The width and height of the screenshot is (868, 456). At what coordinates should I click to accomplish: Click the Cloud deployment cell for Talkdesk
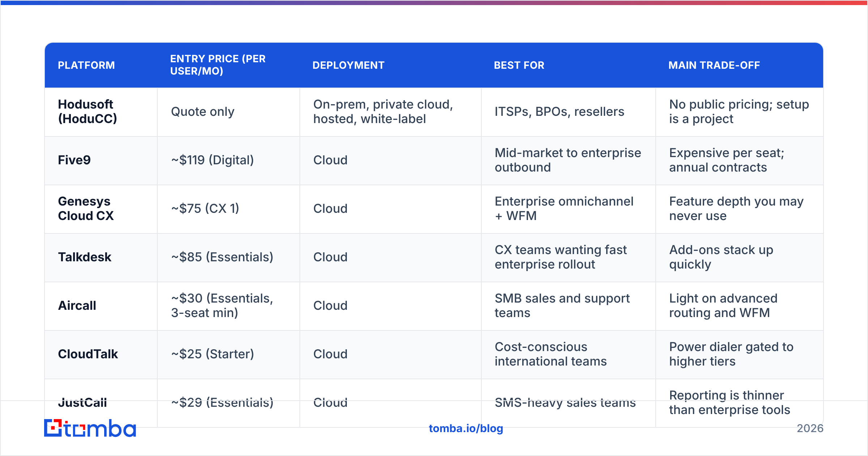click(x=391, y=258)
